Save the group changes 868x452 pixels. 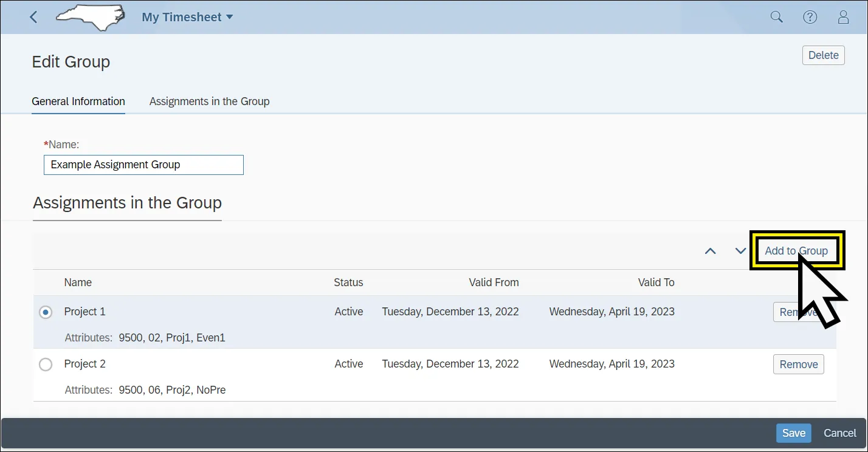click(793, 433)
